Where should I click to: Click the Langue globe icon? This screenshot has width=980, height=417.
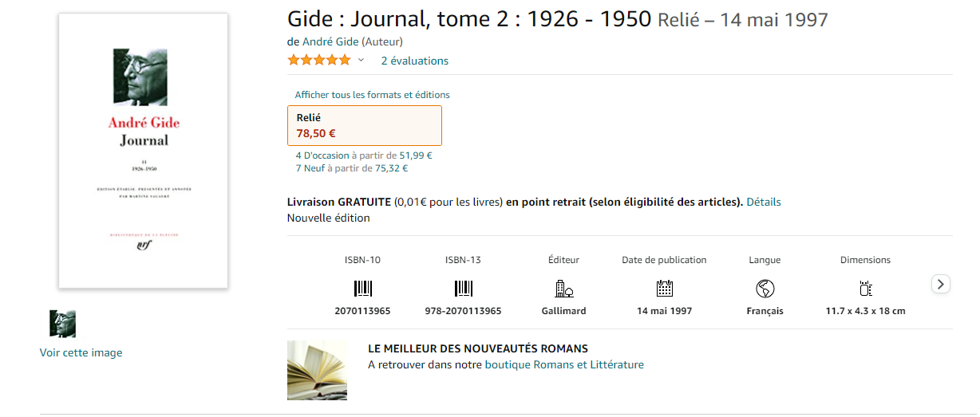pos(765,289)
